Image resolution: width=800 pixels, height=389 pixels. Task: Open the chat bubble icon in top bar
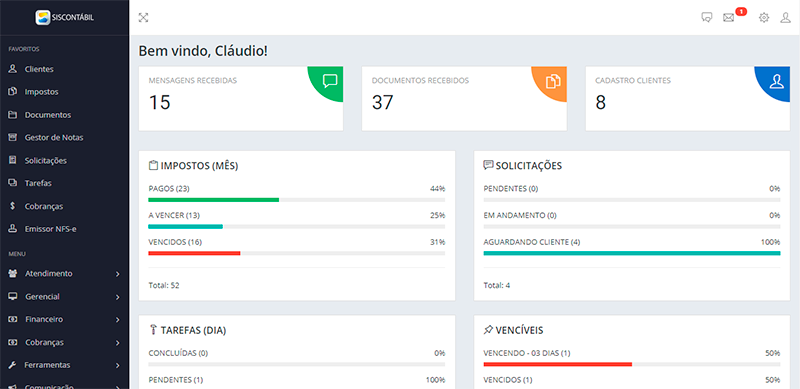[707, 18]
